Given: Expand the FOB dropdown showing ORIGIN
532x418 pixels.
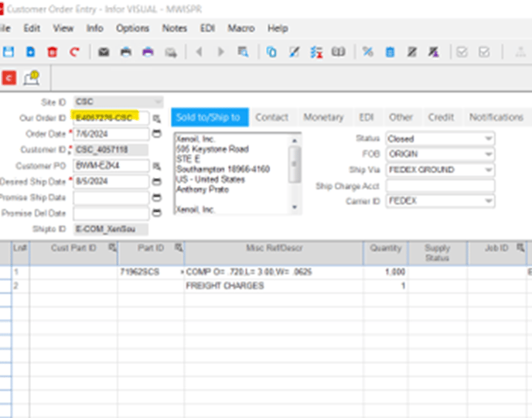Looking at the screenshot, I should [x=489, y=154].
